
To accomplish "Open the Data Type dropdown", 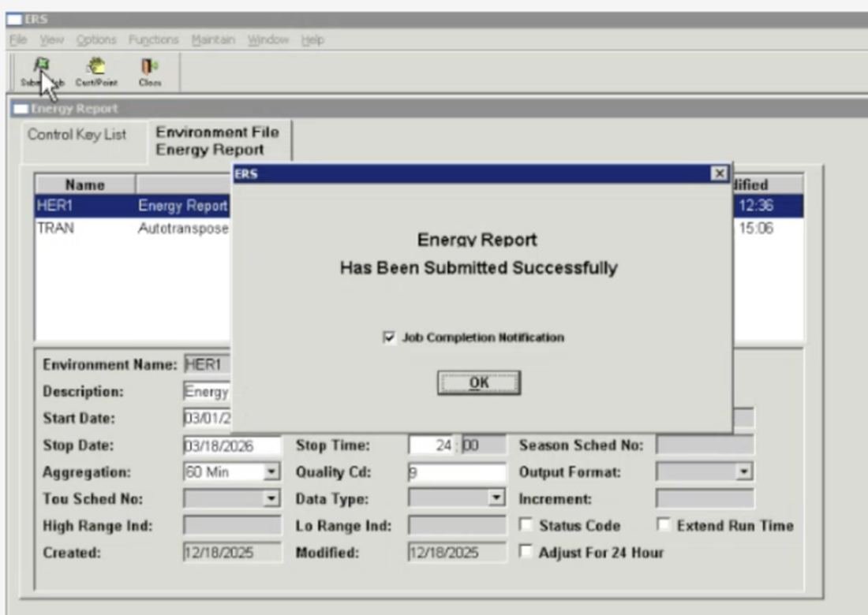I will 496,498.
